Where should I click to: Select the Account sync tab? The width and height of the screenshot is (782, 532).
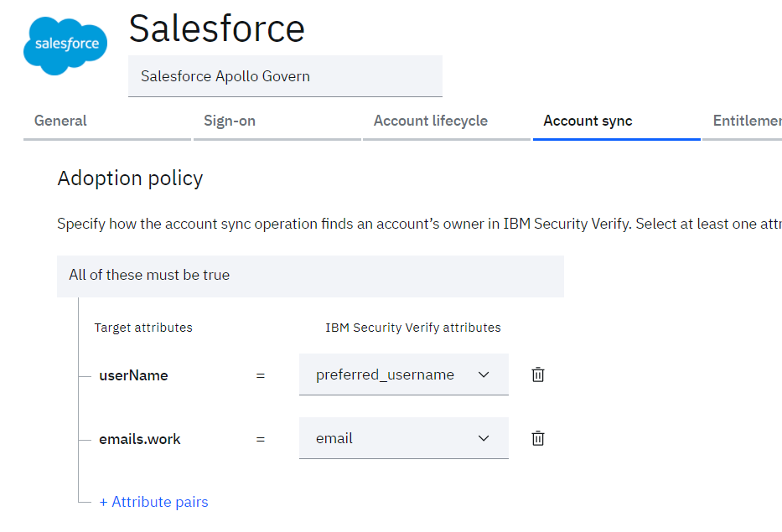[588, 121]
